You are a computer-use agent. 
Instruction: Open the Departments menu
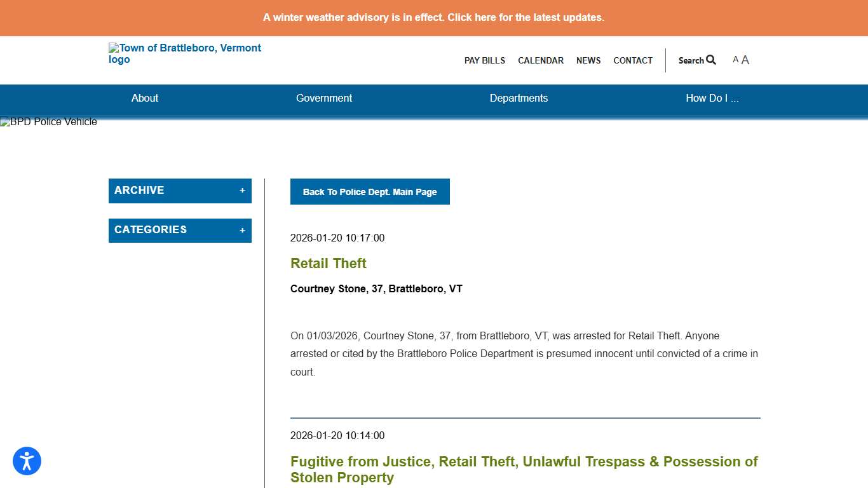pos(519,98)
